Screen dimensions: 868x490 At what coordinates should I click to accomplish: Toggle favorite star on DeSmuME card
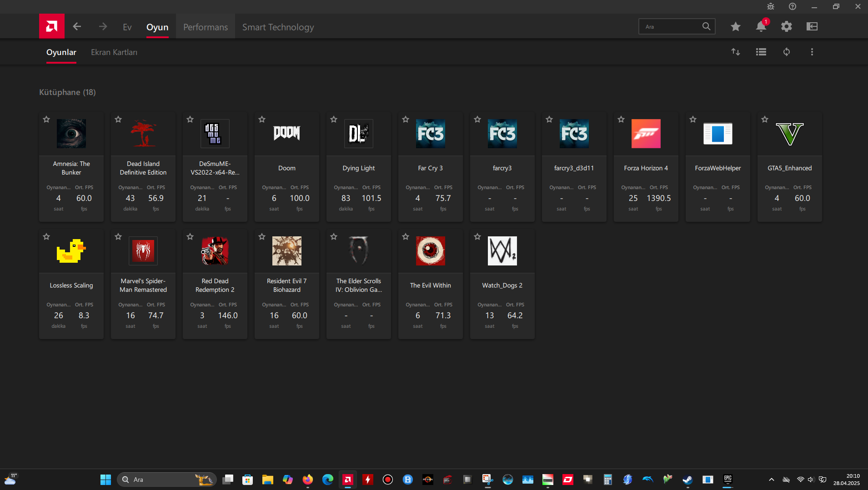tap(190, 119)
